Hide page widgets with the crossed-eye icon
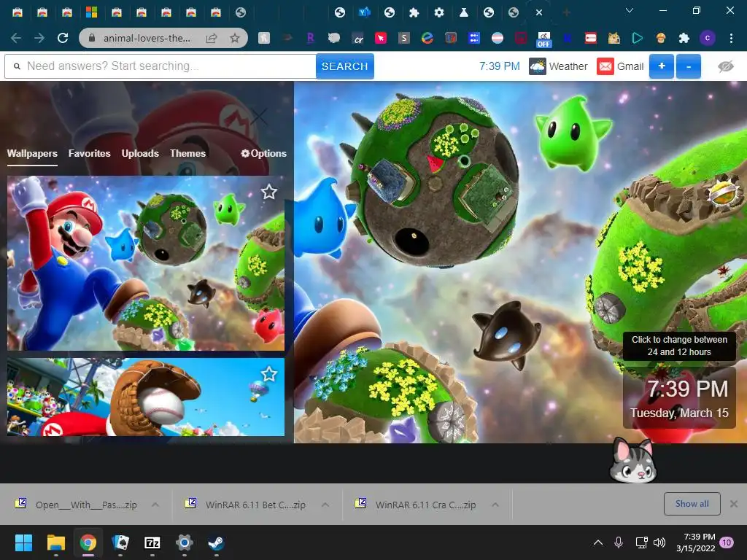Image resolution: width=747 pixels, height=560 pixels. [726, 66]
